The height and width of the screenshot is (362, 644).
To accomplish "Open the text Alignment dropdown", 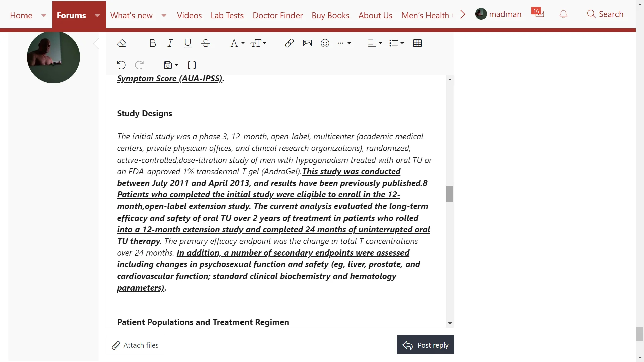I will click(375, 43).
